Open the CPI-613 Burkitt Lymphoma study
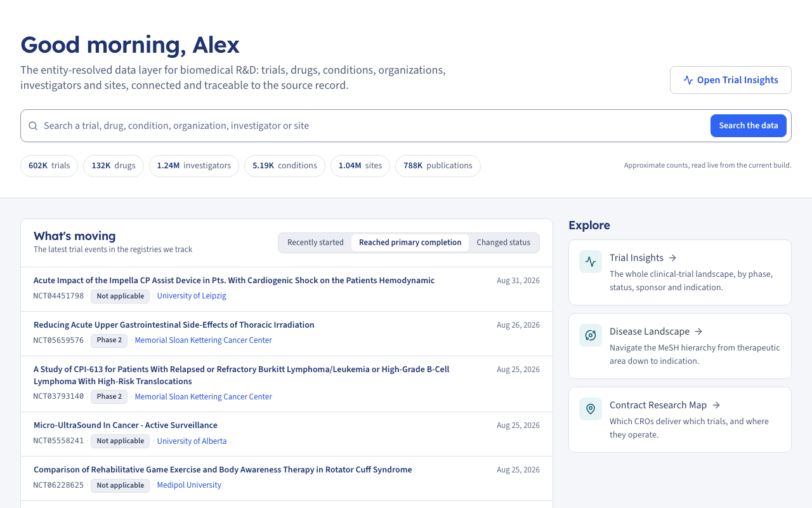Image resolution: width=812 pixels, height=508 pixels. pos(242,375)
